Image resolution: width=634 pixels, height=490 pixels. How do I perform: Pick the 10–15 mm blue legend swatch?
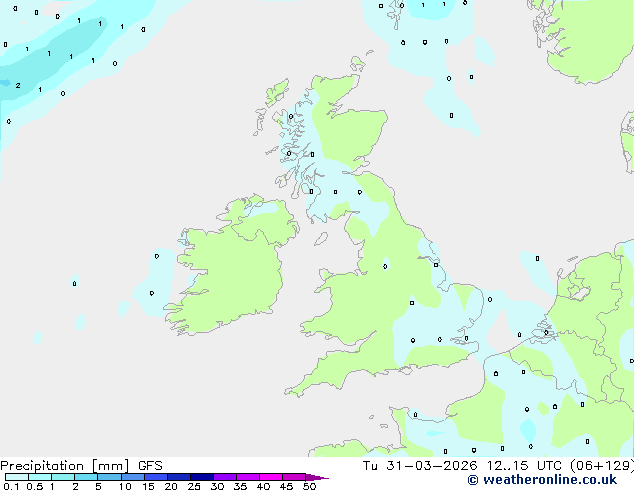(x=133, y=477)
